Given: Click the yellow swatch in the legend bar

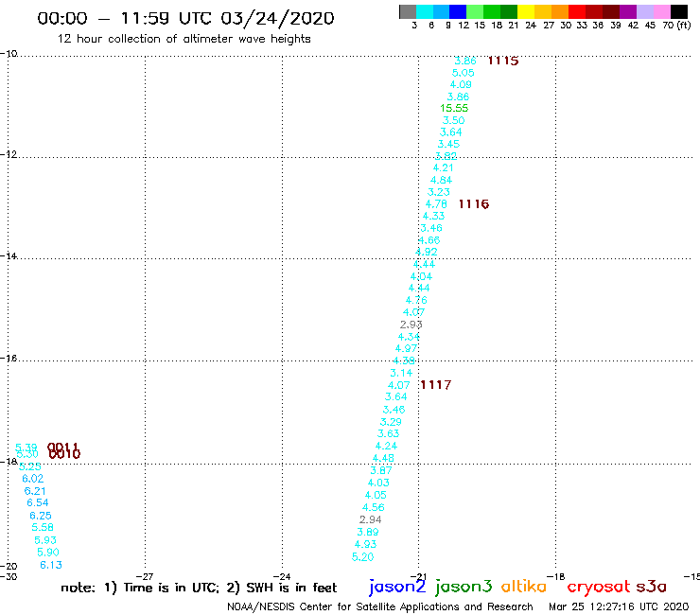Looking at the screenshot, I should (x=525, y=11).
